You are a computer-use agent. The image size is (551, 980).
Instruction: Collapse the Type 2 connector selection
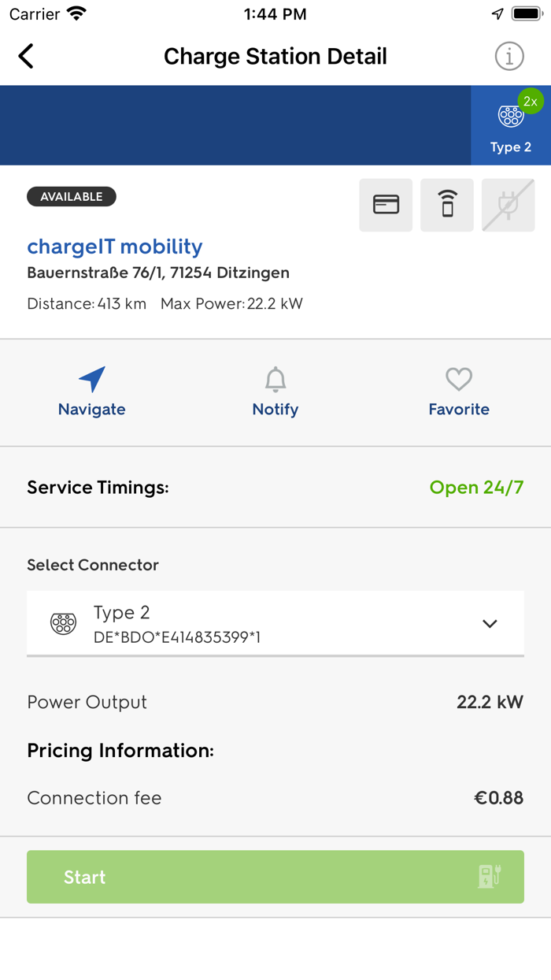pos(489,622)
